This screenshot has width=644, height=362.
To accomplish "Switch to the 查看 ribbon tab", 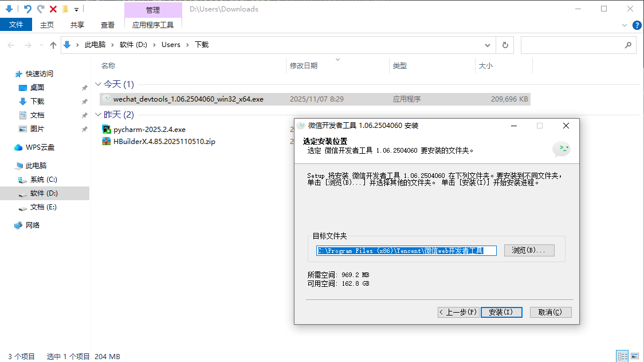I will tap(108, 25).
